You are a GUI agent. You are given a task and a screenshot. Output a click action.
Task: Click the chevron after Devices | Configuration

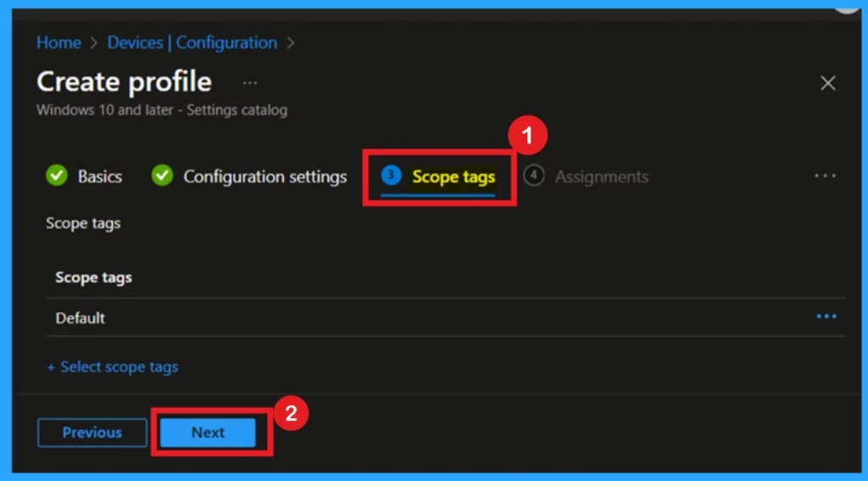[x=291, y=43]
